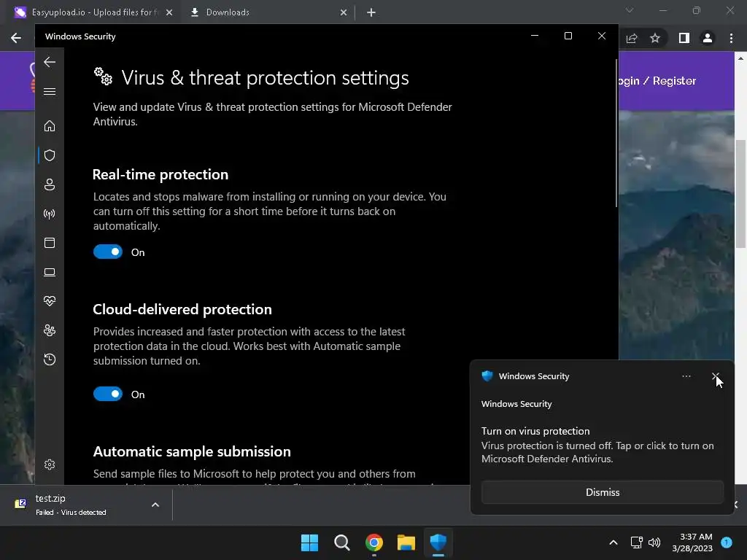Open the hamburger navigation menu
This screenshot has width=747, height=560.
coord(50,91)
